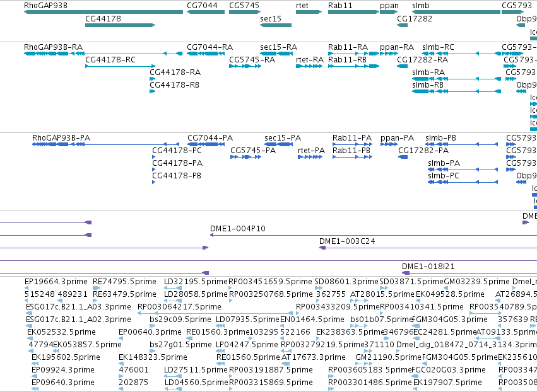Select EST SD08601.3prime label
Screen dimensions: 537x392
click(x=346, y=282)
